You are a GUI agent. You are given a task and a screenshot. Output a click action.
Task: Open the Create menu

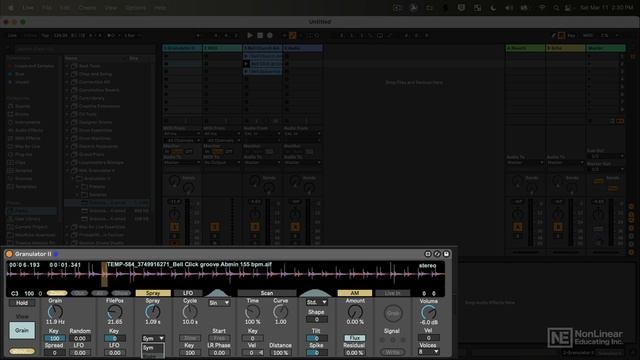pos(87,8)
